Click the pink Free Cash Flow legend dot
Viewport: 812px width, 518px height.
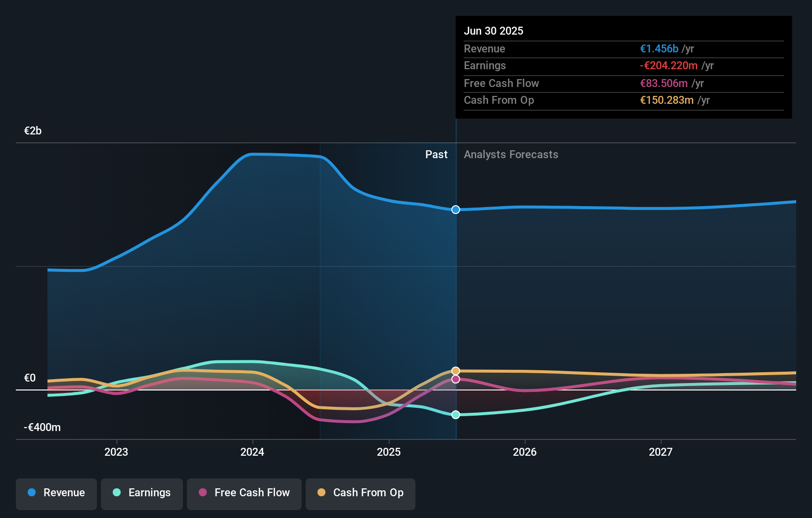203,493
